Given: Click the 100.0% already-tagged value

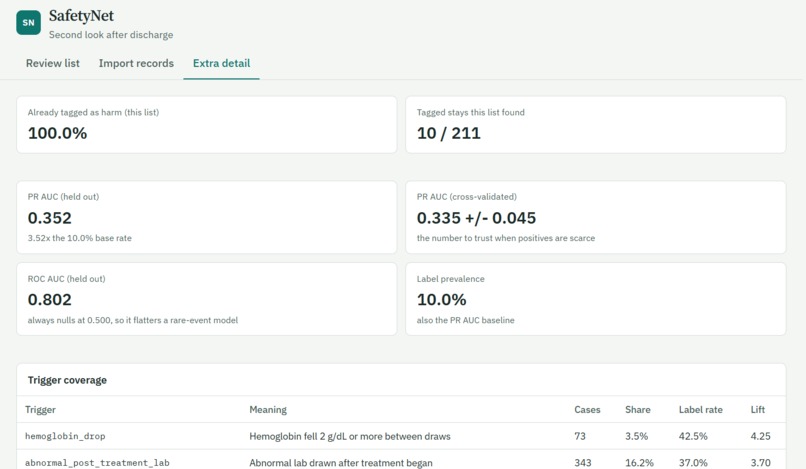Looking at the screenshot, I should click(x=58, y=133).
